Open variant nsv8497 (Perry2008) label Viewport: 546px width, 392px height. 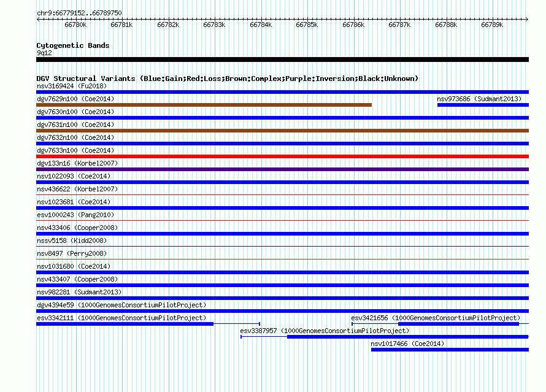coord(72,253)
